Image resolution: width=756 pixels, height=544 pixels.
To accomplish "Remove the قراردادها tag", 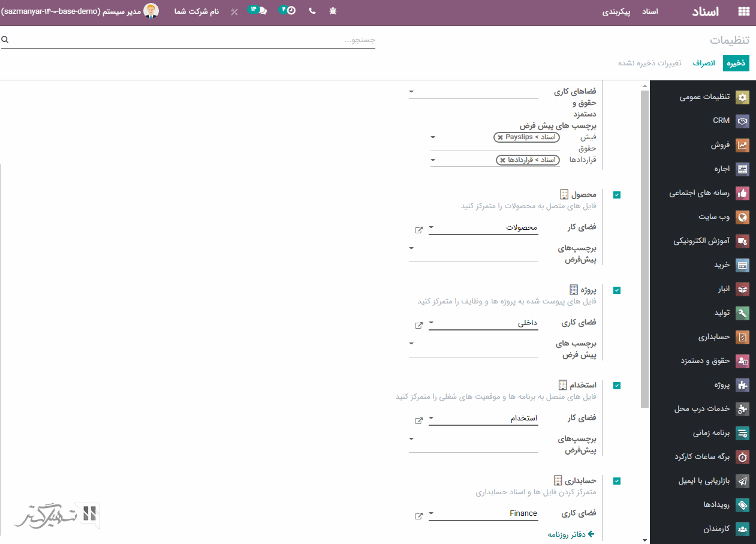I will coord(502,160).
